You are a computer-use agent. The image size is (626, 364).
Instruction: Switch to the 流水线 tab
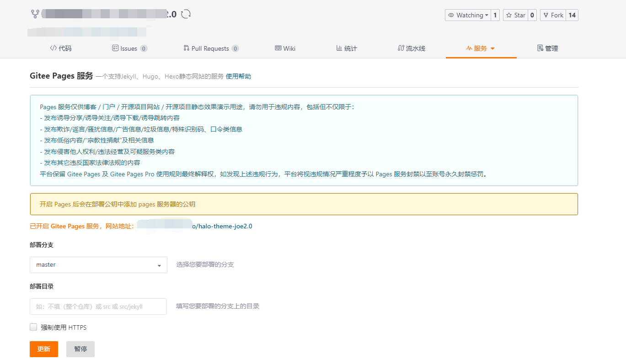[x=412, y=48]
